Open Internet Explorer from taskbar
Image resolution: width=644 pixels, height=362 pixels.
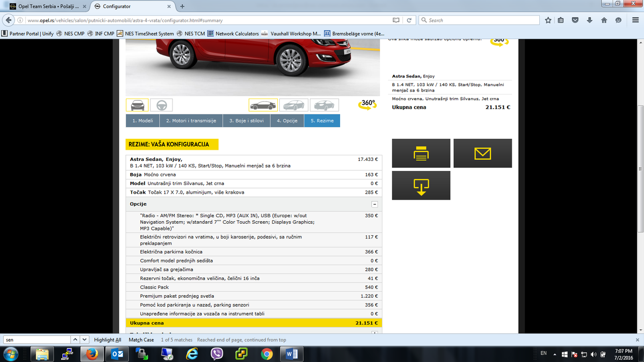tap(192, 354)
